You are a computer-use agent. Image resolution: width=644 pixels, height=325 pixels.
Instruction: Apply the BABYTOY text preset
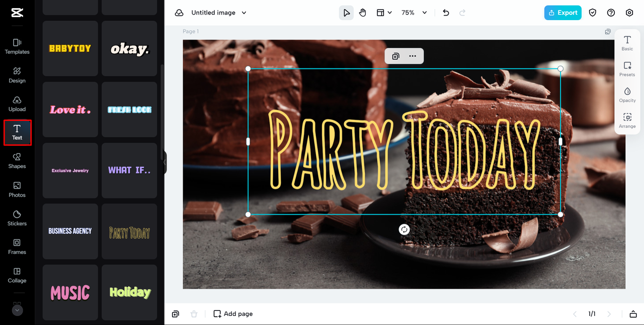coord(70,48)
